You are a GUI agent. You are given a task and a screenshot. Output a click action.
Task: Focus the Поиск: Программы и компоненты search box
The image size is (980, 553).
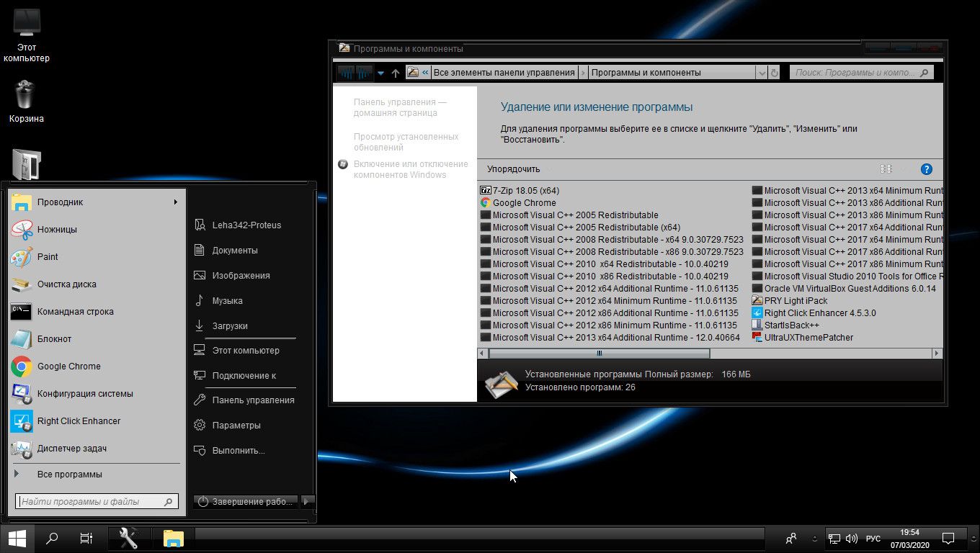862,73
